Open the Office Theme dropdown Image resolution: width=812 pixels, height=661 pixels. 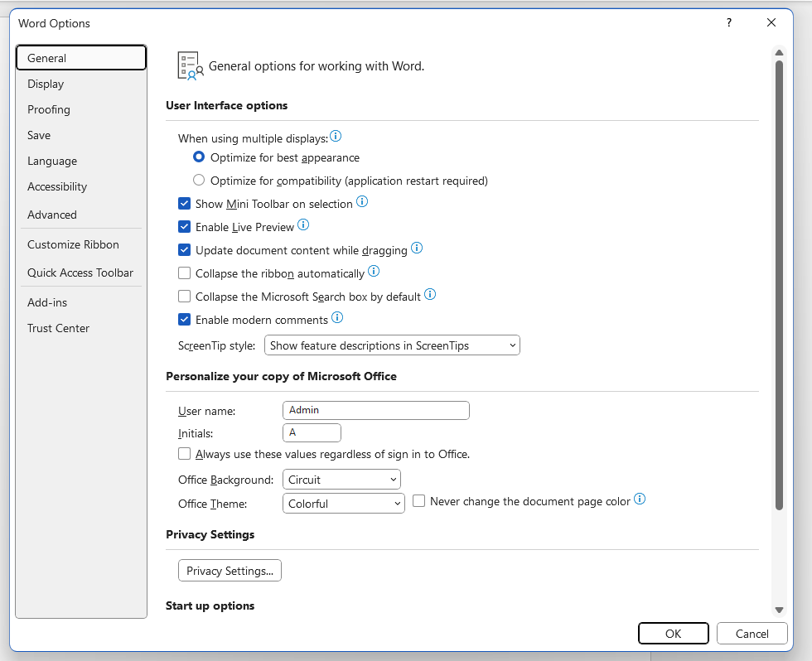[344, 503]
